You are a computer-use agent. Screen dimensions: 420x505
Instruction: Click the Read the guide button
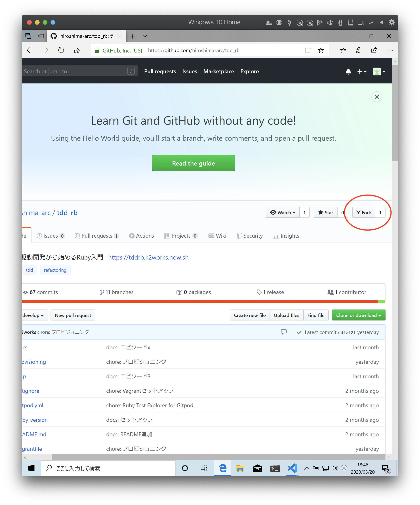[x=193, y=163]
